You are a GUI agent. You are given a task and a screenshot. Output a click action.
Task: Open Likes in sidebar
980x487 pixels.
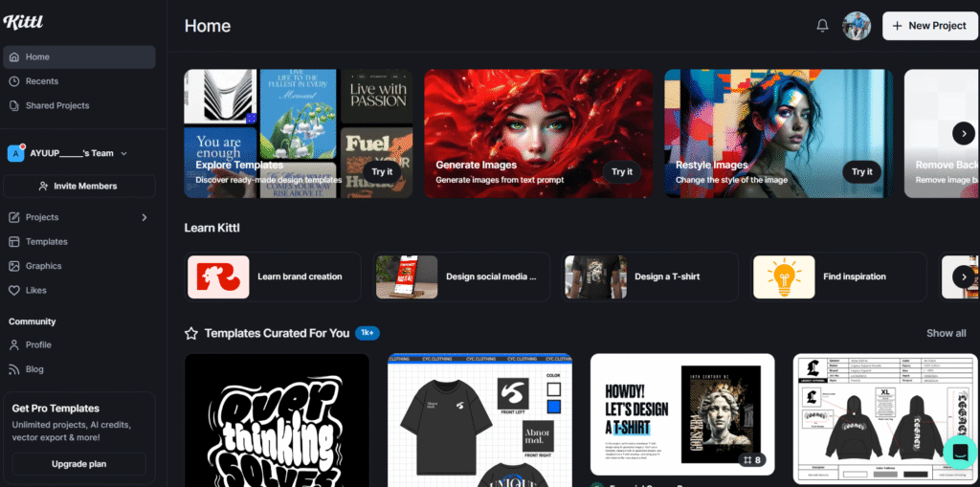pos(79,291)
